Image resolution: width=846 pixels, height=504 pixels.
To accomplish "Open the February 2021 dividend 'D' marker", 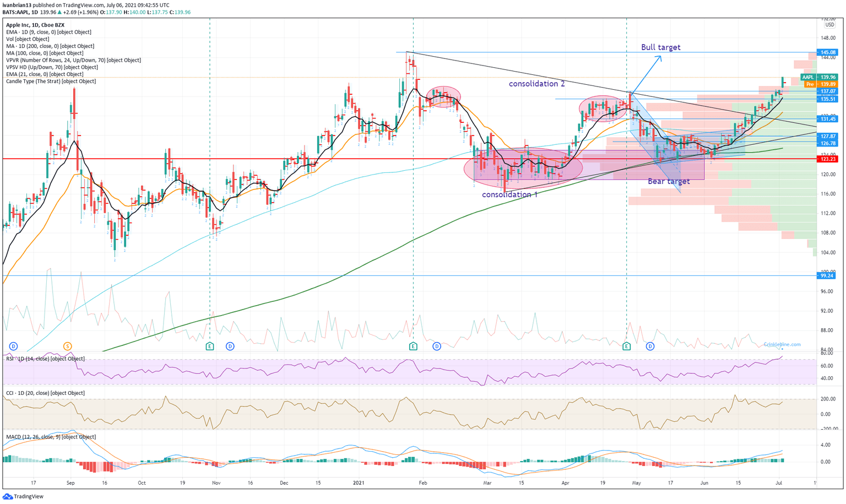I will click(437, 346).
